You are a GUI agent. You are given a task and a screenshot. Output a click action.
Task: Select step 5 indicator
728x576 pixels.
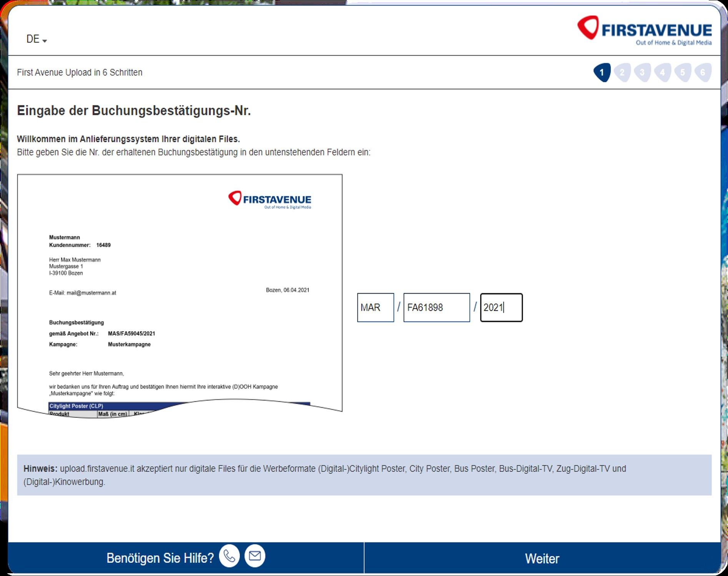pyautogui.click(x=683, y=72)
